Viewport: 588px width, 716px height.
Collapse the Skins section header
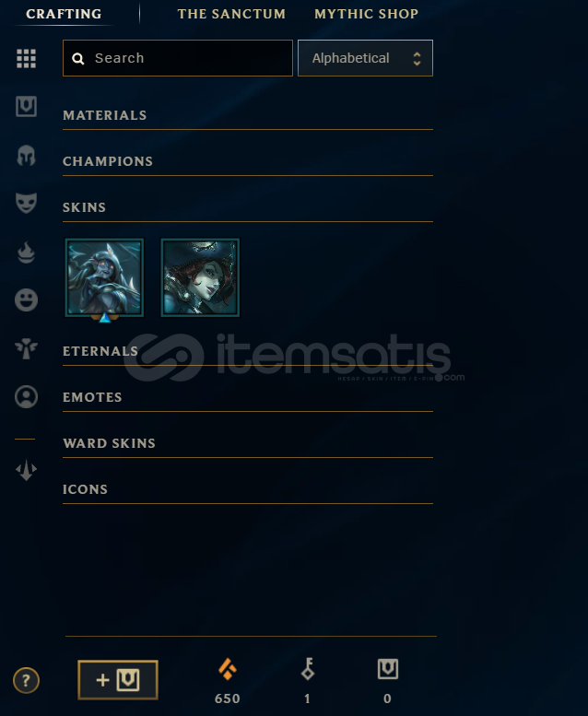248,207
